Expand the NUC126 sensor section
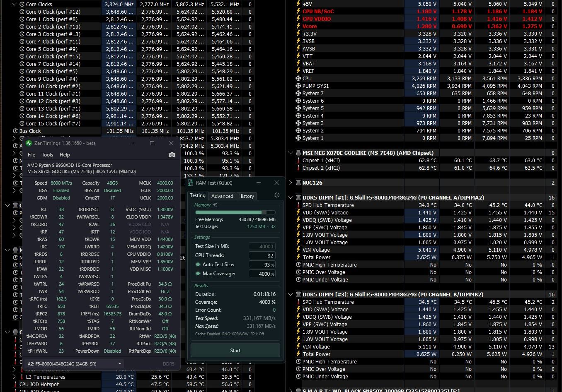The width and height of the screenshot is (562, 392). (291, 183)
